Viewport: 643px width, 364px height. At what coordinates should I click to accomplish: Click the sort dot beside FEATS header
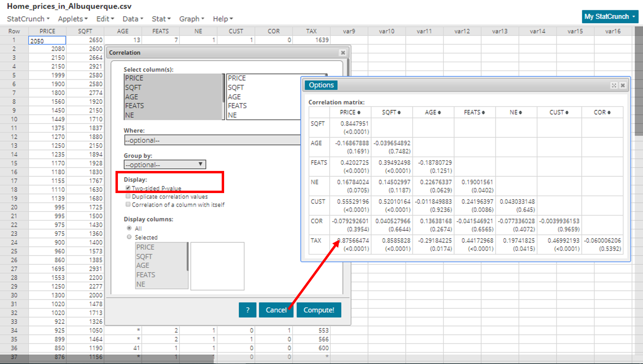point(483,113)
